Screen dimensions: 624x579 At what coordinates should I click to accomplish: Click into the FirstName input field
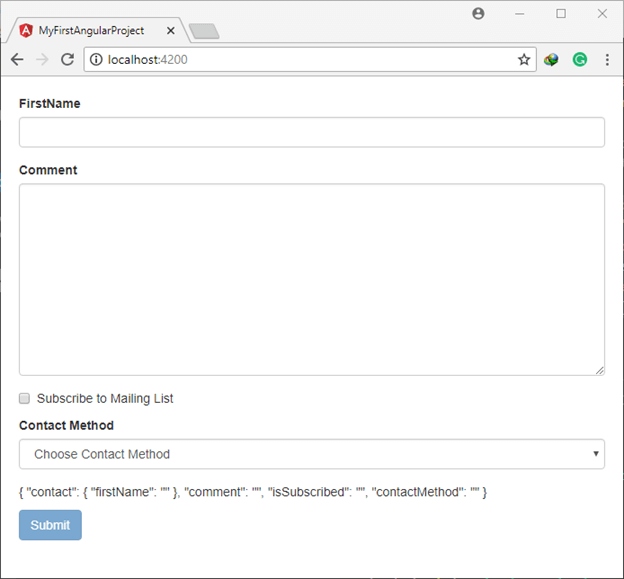point(312,132)
